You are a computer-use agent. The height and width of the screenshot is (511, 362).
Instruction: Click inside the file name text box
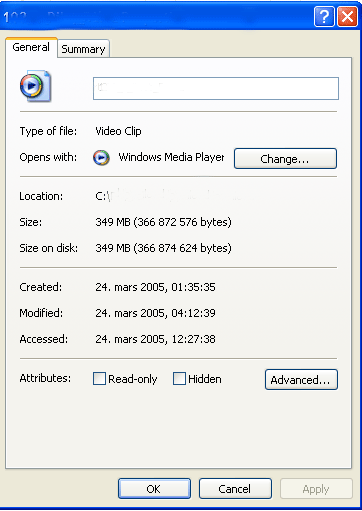(216, 88)
